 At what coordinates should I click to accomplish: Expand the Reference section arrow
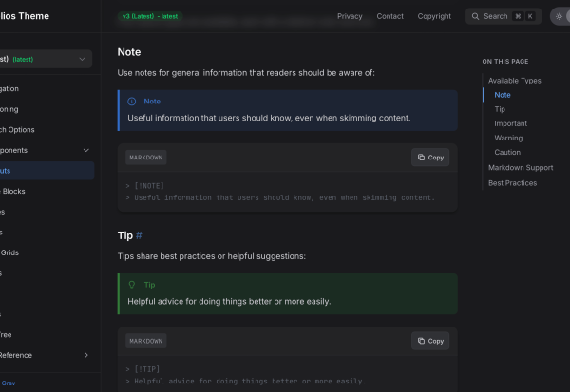point(86,355)
